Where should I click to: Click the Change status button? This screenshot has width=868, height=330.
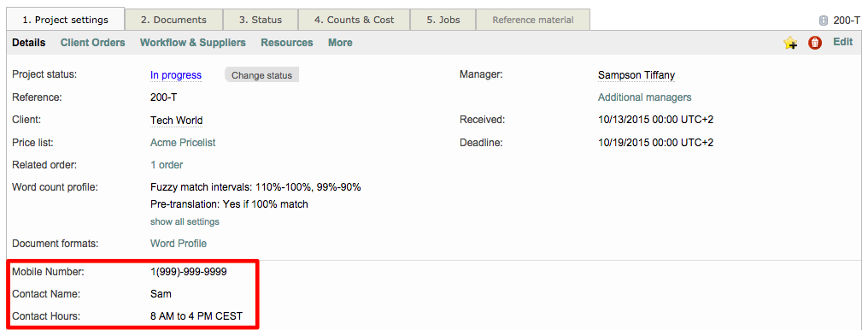(261, 75)
